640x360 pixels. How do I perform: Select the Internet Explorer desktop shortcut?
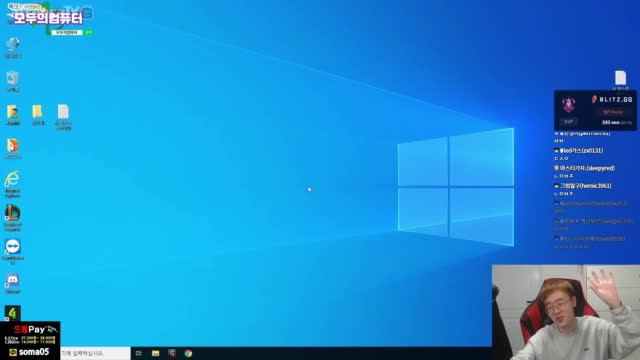click(13, 184)
